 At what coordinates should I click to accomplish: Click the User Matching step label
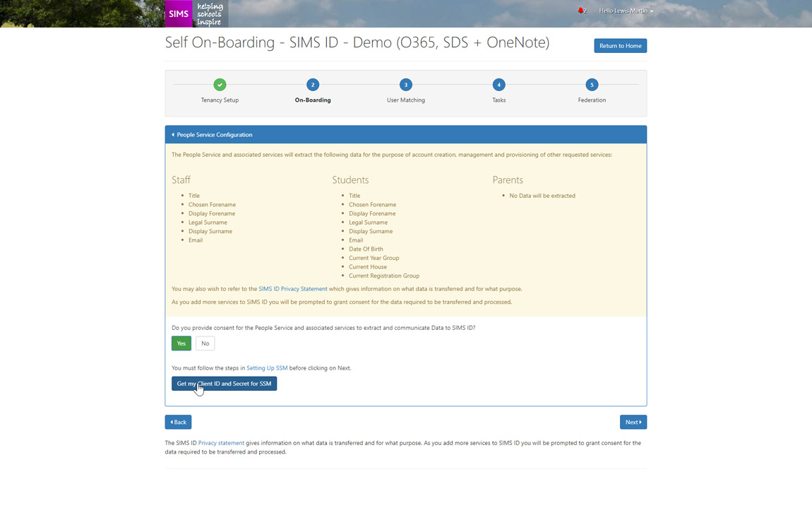tap(406, 100)
